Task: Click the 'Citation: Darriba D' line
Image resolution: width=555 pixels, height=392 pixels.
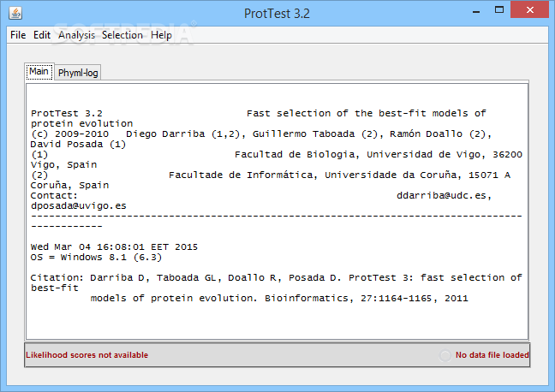Action: (276, 277)
